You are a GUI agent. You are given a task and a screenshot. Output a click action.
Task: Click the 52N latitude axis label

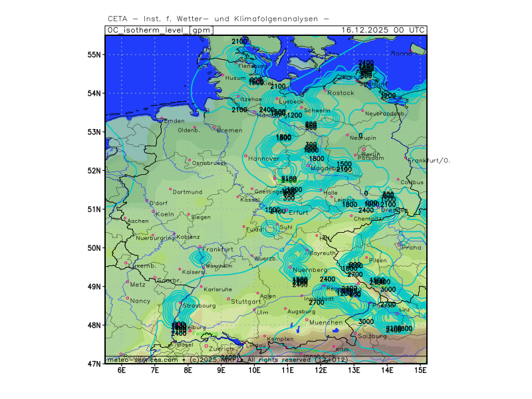tap(94, 171)
